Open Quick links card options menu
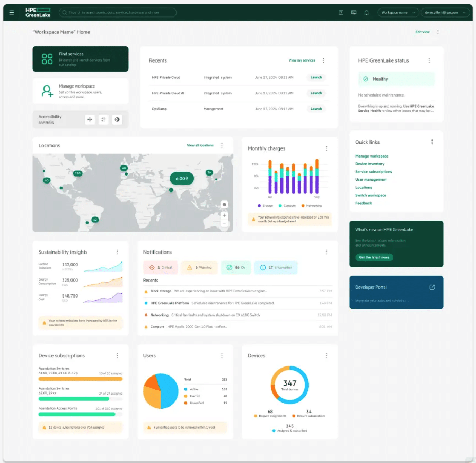 tap(432, 142)
